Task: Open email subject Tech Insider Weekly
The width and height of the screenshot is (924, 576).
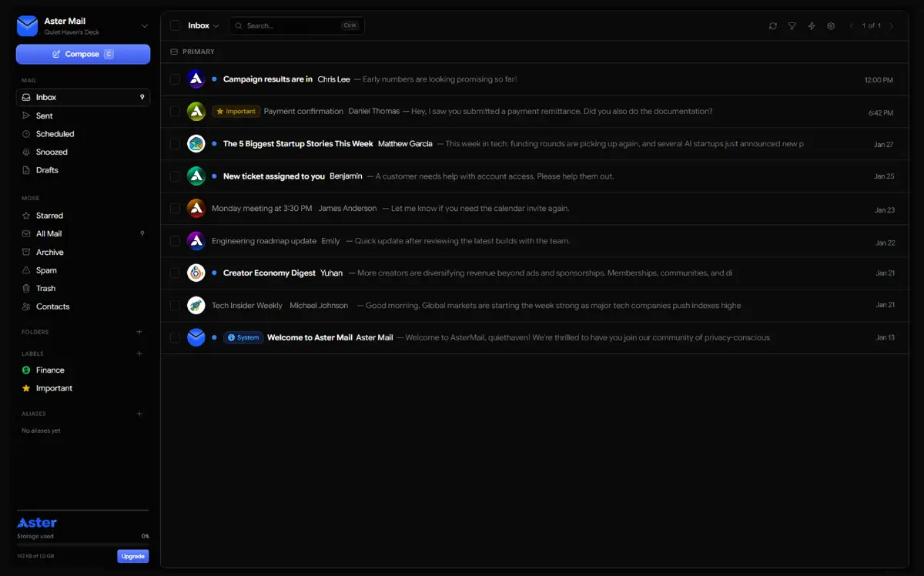Action: [x=247, y=306]
